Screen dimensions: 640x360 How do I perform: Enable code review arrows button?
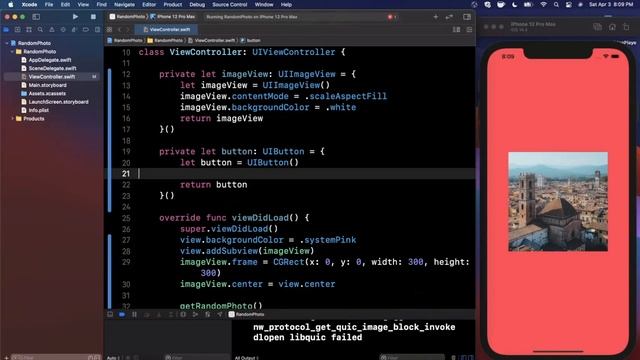pyautogui.click(x=449, y=17)
